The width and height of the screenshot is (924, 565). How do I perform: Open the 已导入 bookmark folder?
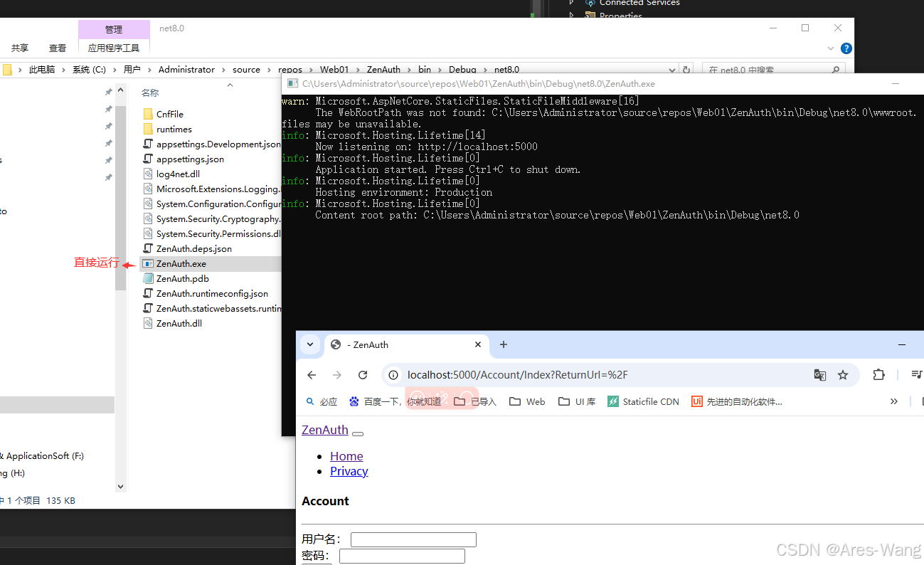point(475,401)
